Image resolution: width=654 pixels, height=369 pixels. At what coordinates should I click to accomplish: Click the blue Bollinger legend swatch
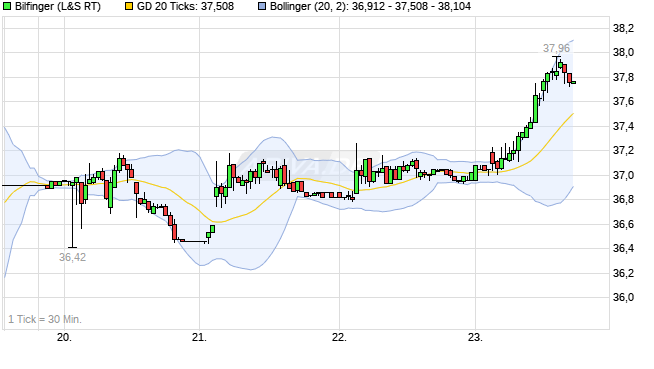(262, 7)
